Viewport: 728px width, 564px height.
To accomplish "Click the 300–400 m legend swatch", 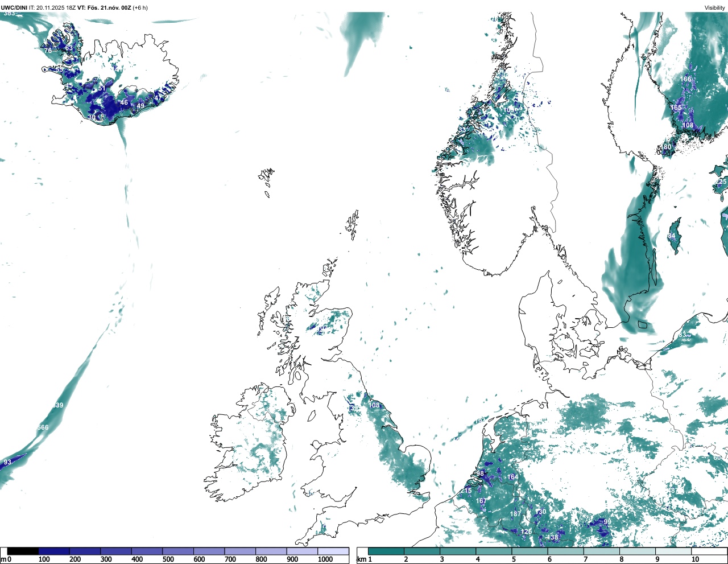I will (x=116, y=551).
